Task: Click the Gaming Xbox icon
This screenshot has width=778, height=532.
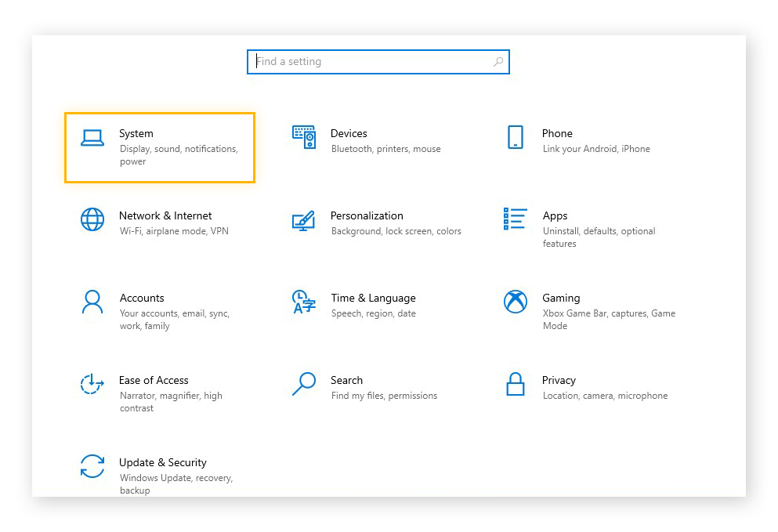Action: click(516, 302)
